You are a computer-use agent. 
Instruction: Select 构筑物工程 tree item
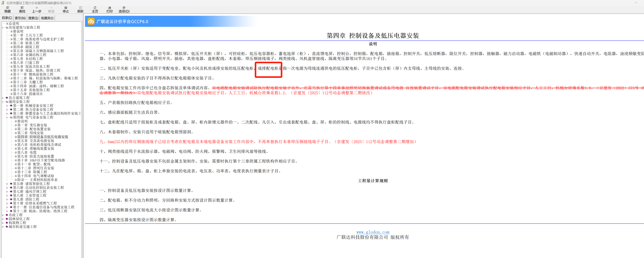(17, 223)
